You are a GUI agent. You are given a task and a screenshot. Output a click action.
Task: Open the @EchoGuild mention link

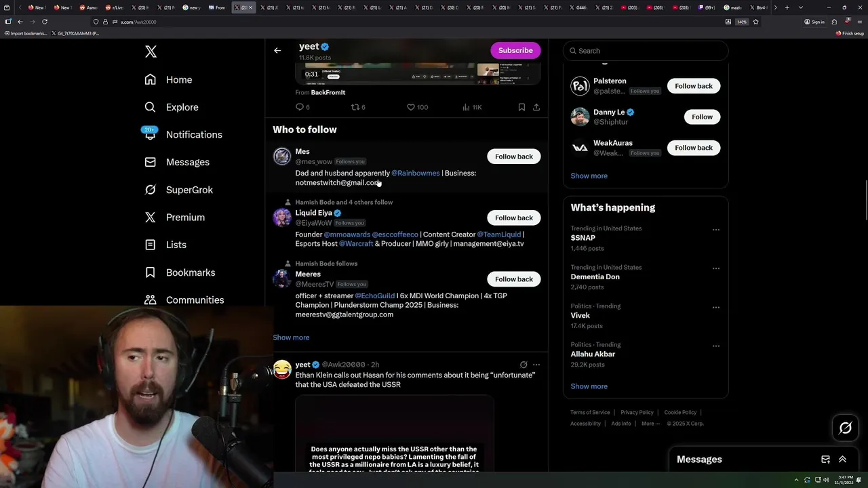tap(374, 296)
